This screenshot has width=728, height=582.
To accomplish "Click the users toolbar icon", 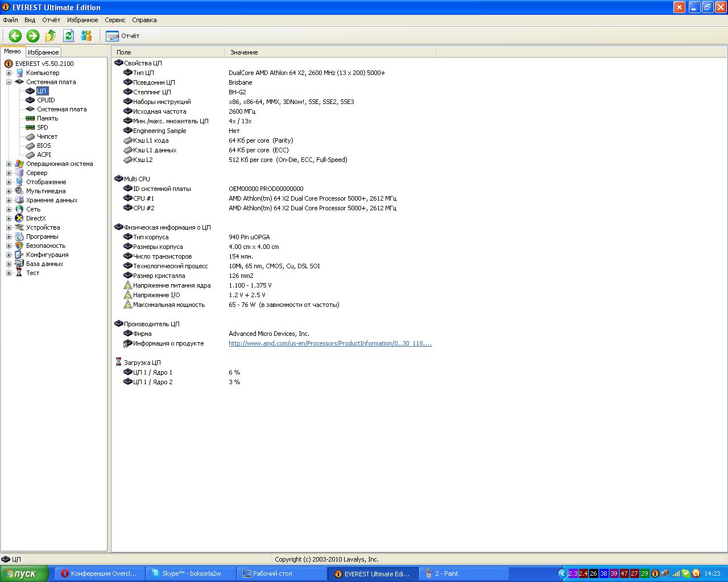I will point(86,36).
